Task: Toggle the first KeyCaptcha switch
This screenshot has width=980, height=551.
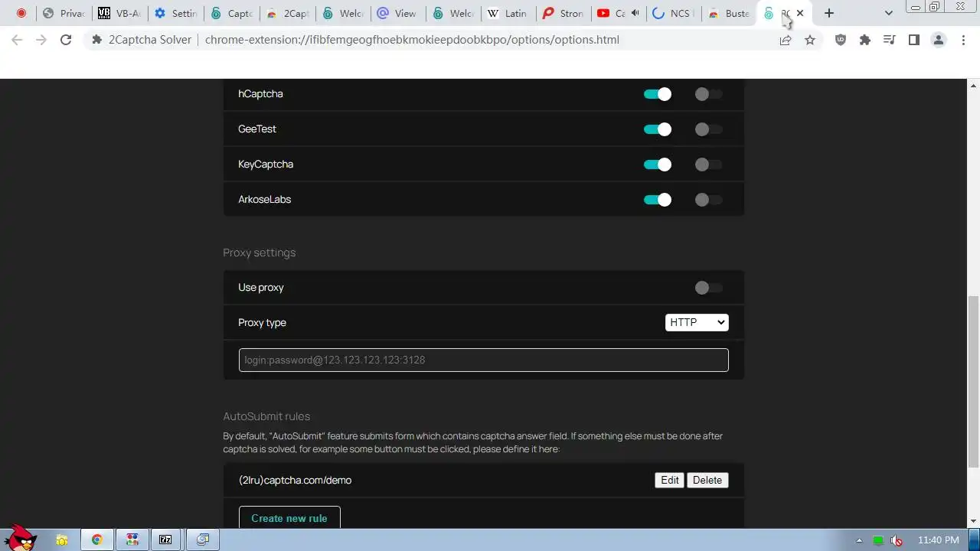Action: (657, 165)
